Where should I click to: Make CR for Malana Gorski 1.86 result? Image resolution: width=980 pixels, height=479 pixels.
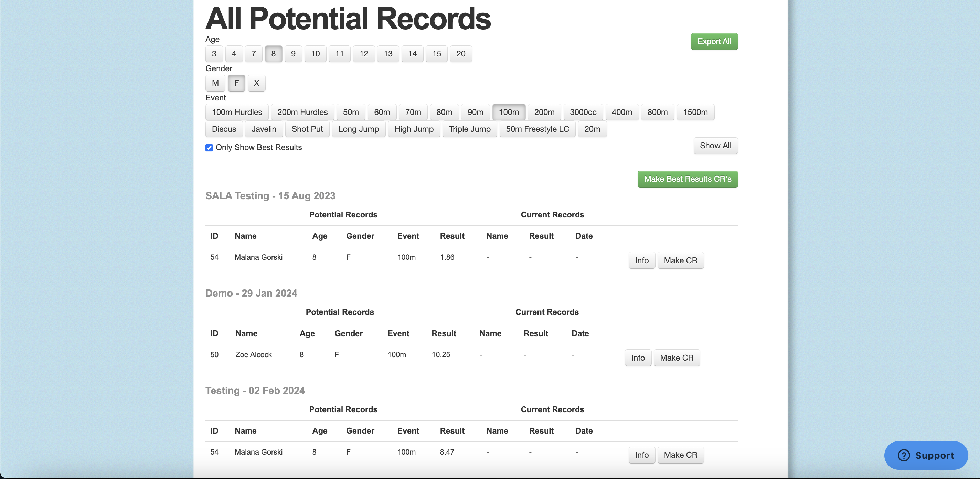(681, 260)
